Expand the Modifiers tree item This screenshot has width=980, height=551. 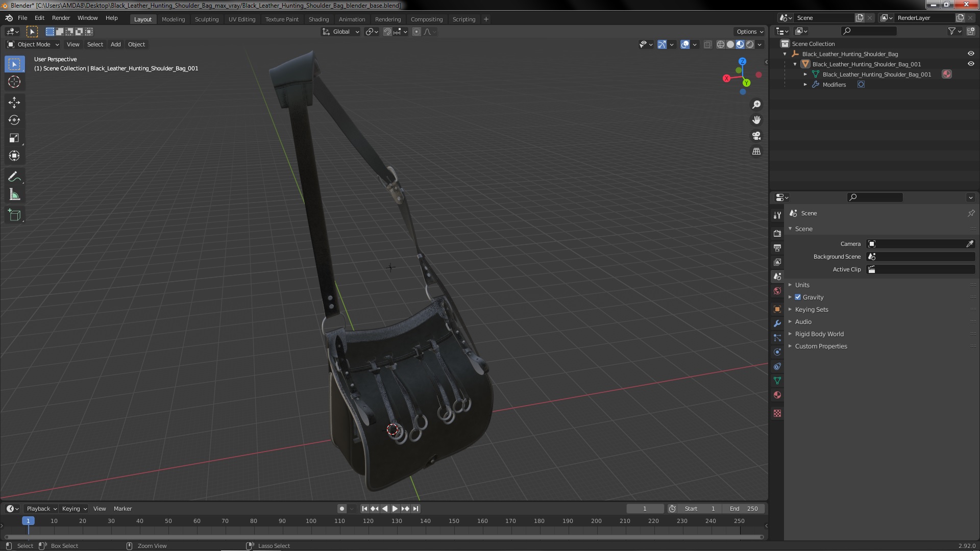coord(805,85)
